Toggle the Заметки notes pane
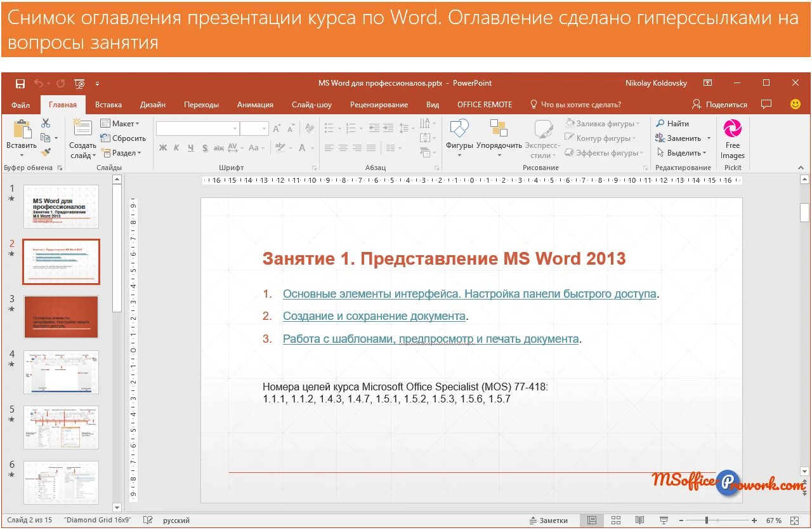This screenshot has height=530, width=812. [x=548, y=520]
